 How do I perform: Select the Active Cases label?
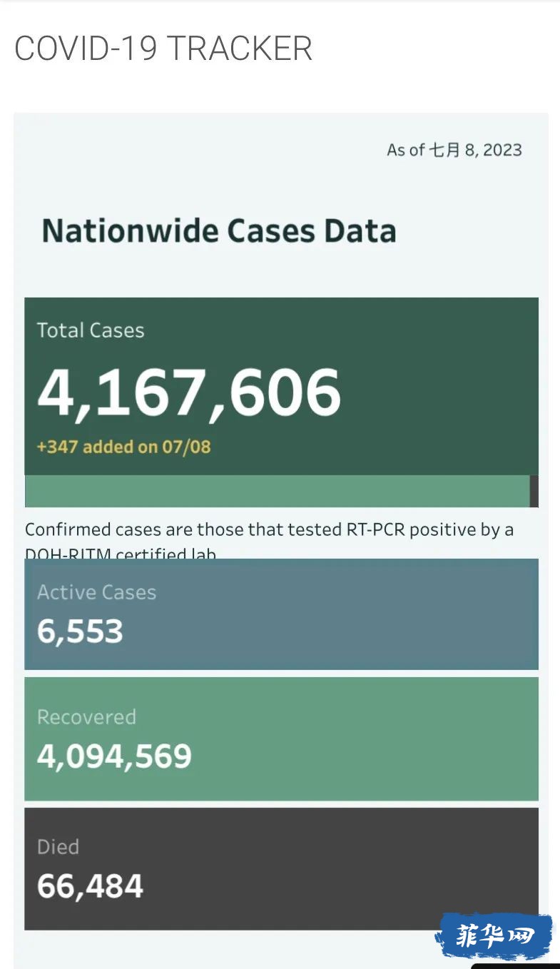click(96, 592)
